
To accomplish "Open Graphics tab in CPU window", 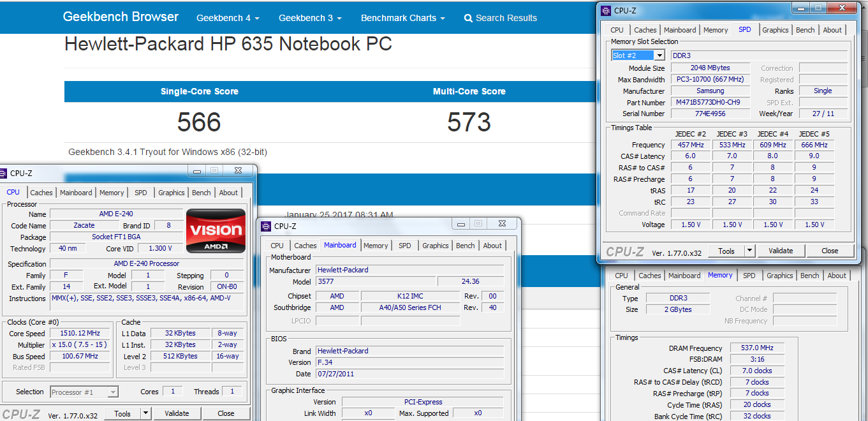I will 172,193.
